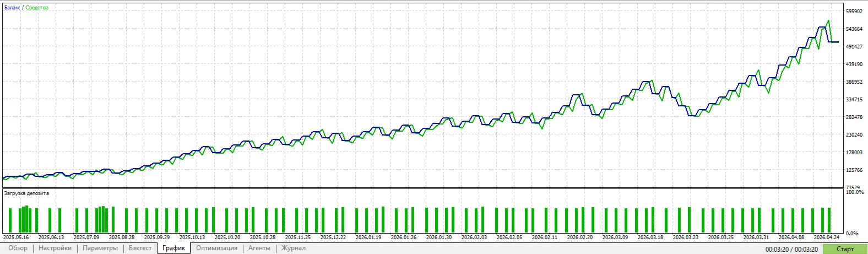The image size is (868, 254).
Task: Click the 2026.02.03 date label
Action: pos(474,237)
